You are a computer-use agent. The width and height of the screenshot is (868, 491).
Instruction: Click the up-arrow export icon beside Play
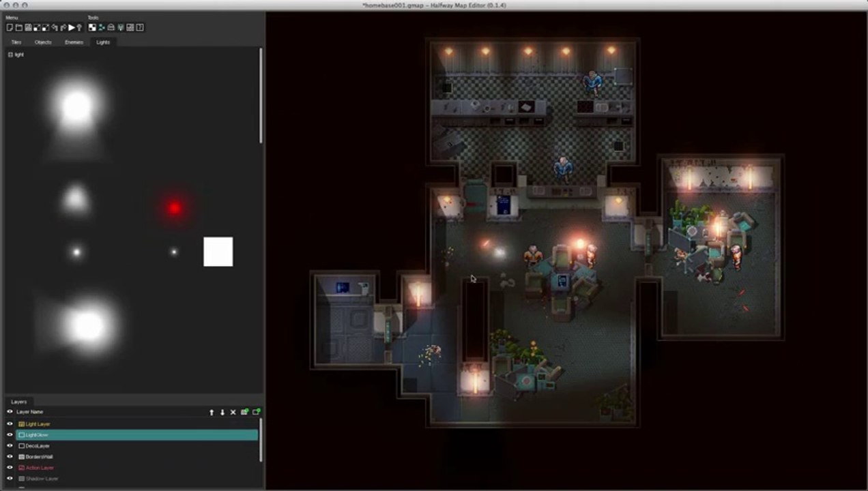(79, 27)
